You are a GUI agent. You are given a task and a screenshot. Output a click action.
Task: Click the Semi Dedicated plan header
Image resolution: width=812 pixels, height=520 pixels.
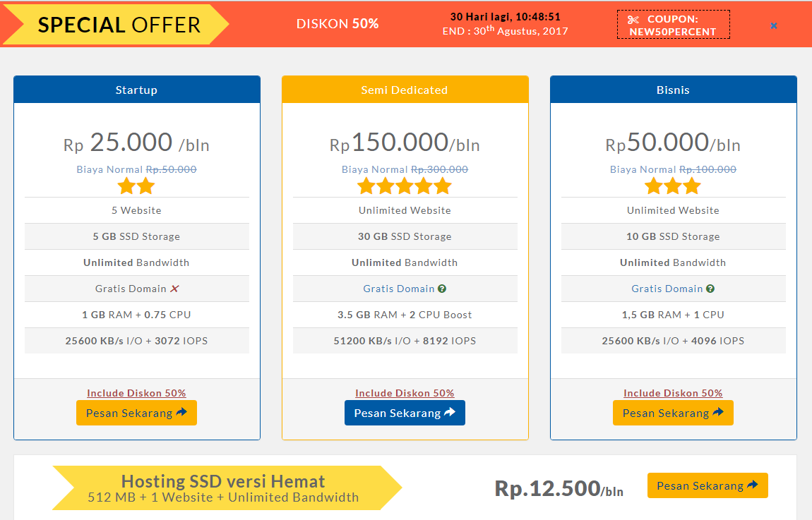tap(405, 90)
